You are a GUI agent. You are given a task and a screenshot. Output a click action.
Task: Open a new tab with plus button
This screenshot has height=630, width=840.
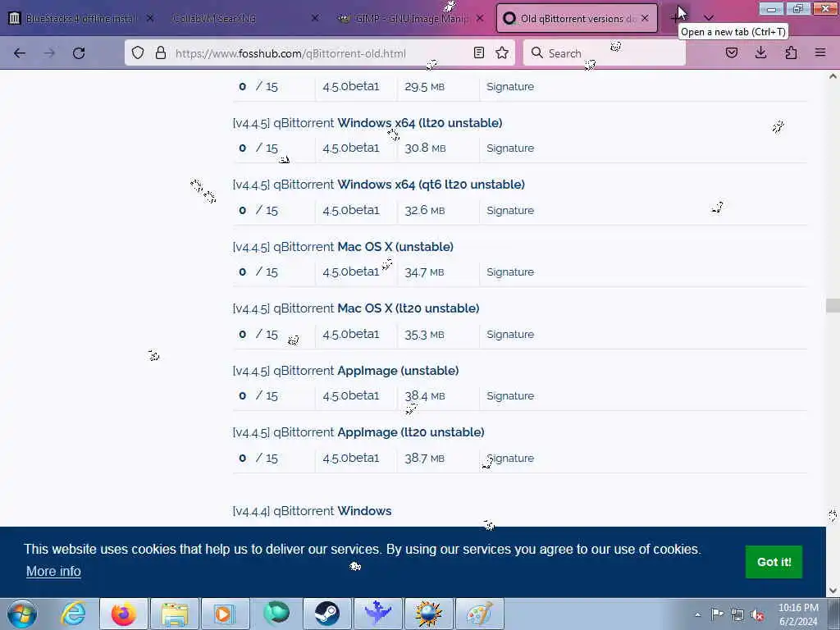(675, 18)
